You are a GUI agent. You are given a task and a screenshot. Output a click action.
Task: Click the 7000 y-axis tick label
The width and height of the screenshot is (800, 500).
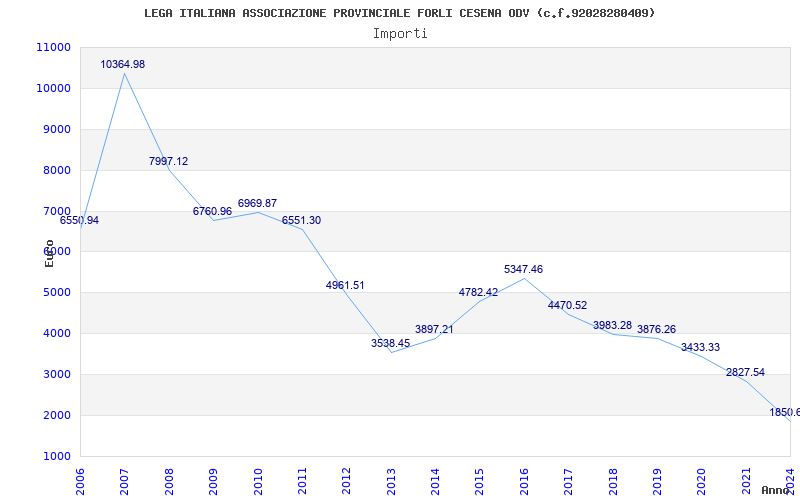point(57,211)
